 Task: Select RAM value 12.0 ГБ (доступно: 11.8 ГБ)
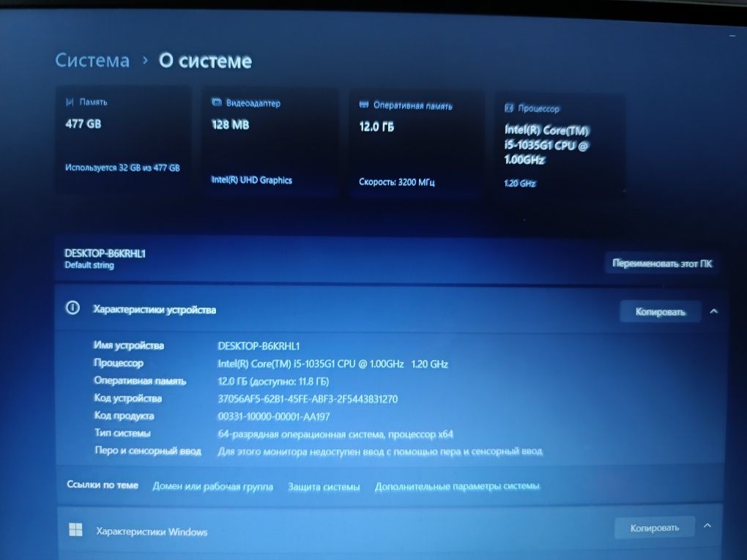point(273,381)
